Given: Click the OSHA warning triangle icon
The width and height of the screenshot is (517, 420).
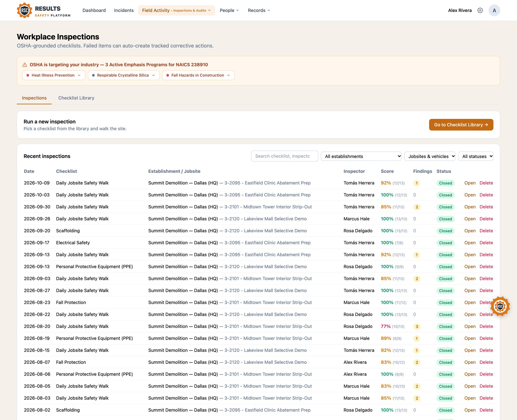Looking at the screenshot, I should [x=25, y=65].
